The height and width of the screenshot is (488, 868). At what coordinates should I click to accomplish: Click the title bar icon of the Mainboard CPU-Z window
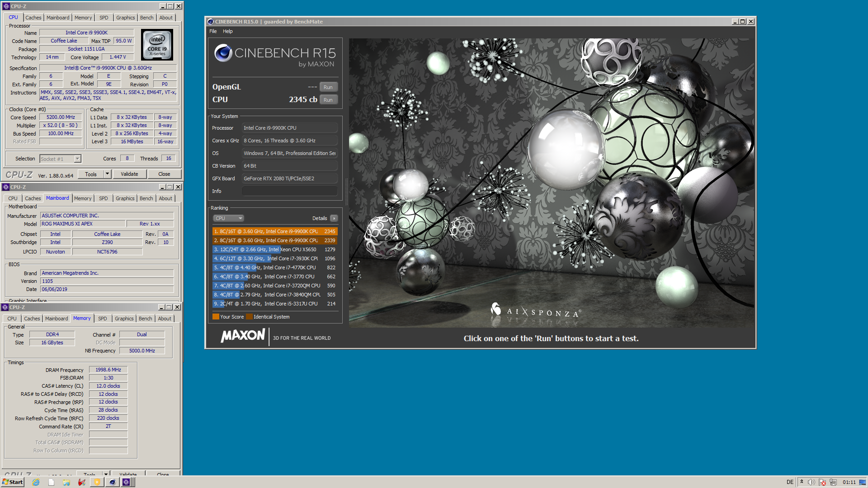coord(5,187)
